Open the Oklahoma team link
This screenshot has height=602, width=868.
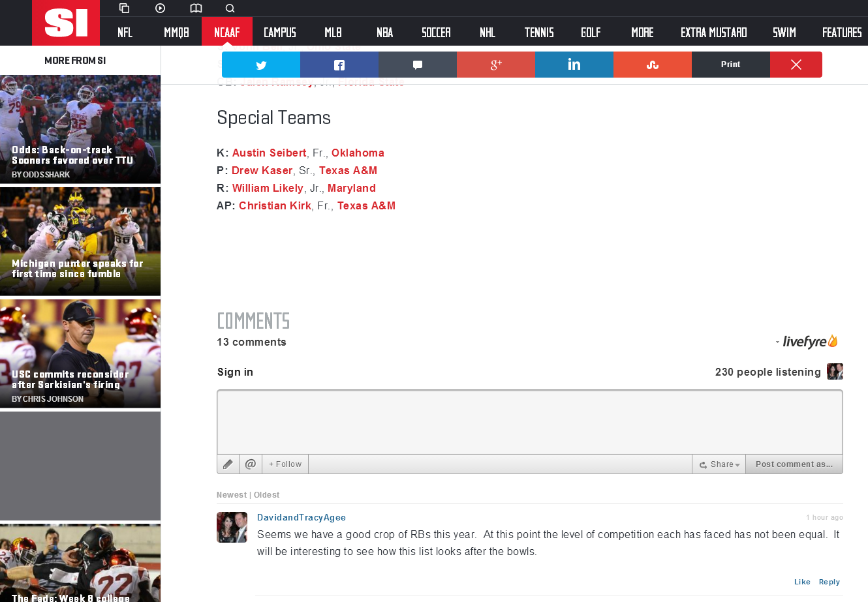pyautogui.click(x=358, y=153)
